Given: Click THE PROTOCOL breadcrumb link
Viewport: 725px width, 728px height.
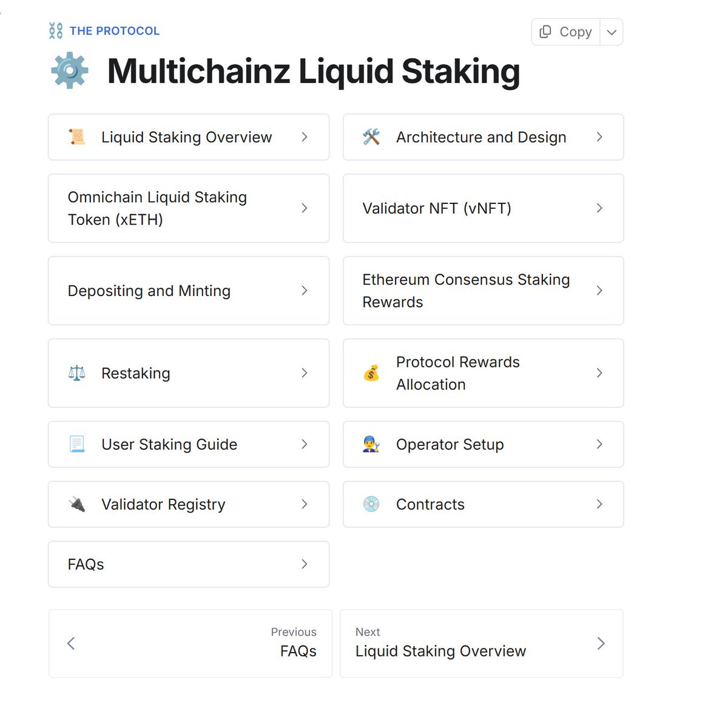Looking at the screenshot, I should coord(114,31).
